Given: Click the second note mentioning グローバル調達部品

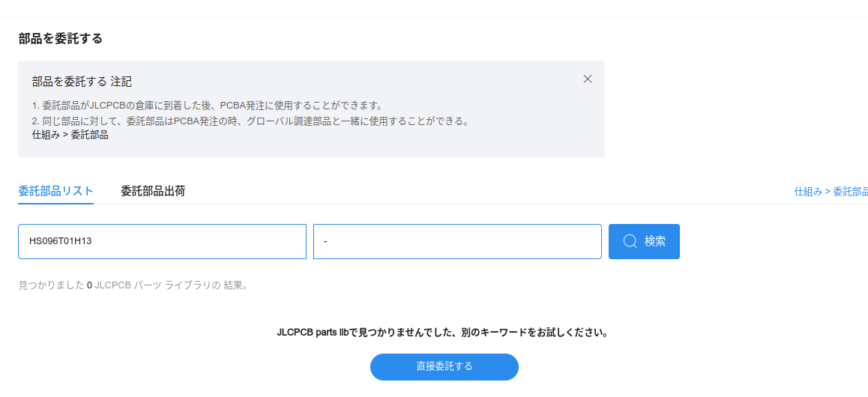Looking at the screenshot, I should [251, 121].
